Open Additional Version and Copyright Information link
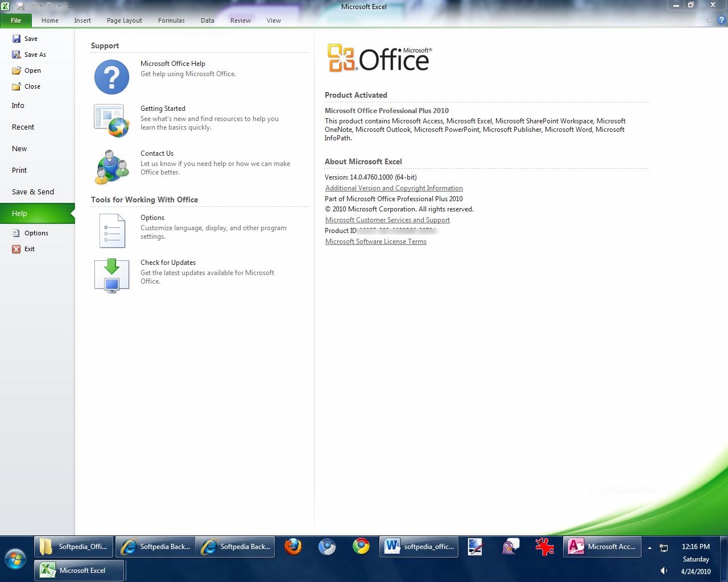The height and width of the screenshot is (582, 728). (394, 188)
